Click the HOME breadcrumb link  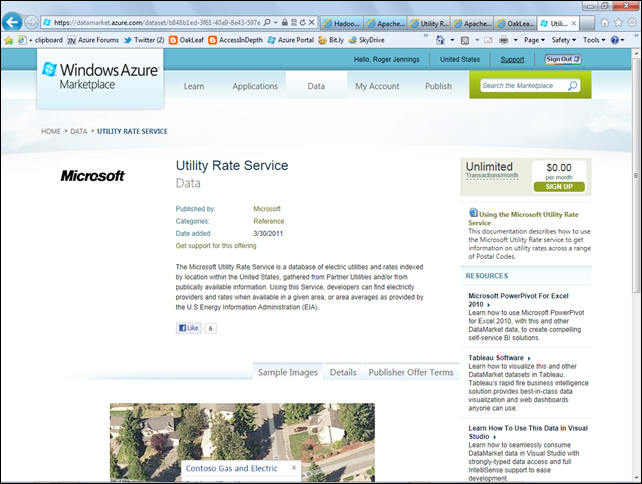(x=51, y=131)
